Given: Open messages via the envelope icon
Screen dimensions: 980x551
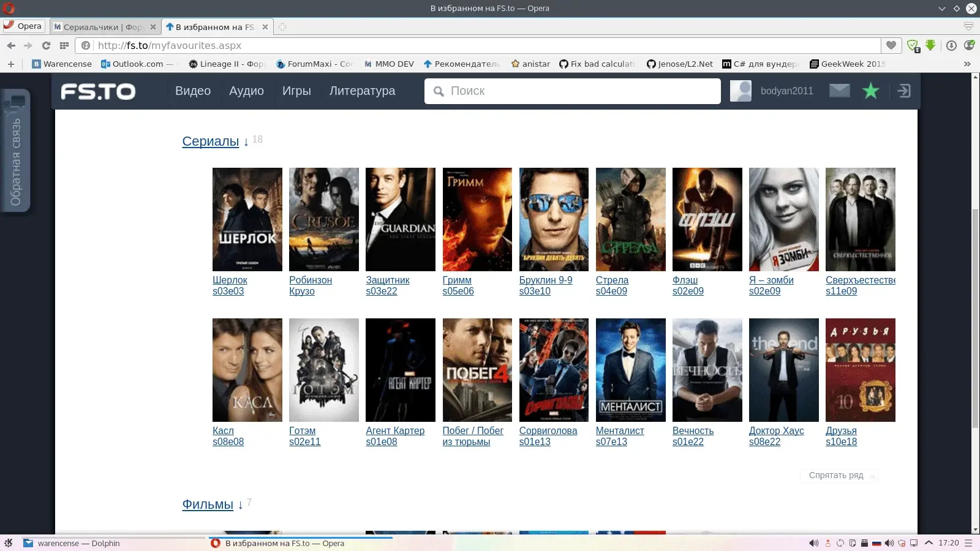Looking at the screenshot, I should pyautogui.click(x=839, y=91).
